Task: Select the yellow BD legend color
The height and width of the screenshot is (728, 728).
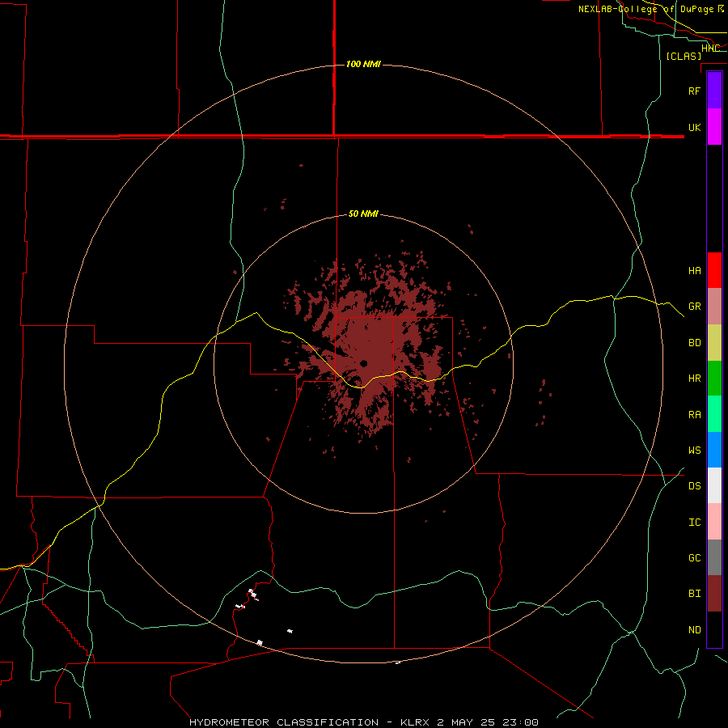Action: [714, 343]
